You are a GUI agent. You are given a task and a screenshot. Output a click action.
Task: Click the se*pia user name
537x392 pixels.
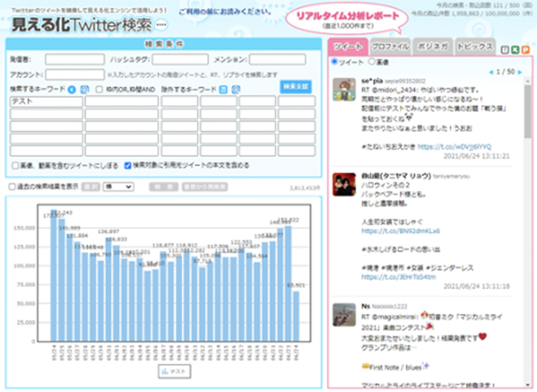coord(372,81)
